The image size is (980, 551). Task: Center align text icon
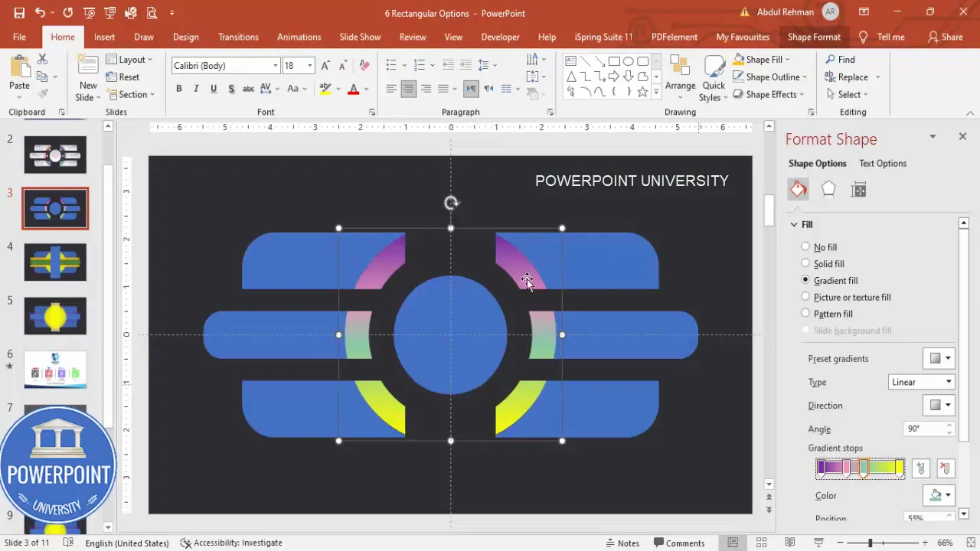(408, 89)
